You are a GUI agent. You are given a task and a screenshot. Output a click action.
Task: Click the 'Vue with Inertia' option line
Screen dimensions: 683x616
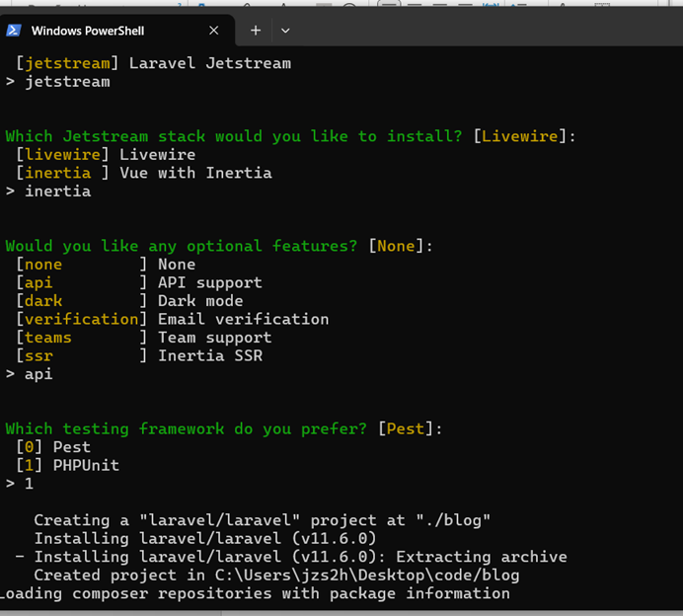pos(144,173)
